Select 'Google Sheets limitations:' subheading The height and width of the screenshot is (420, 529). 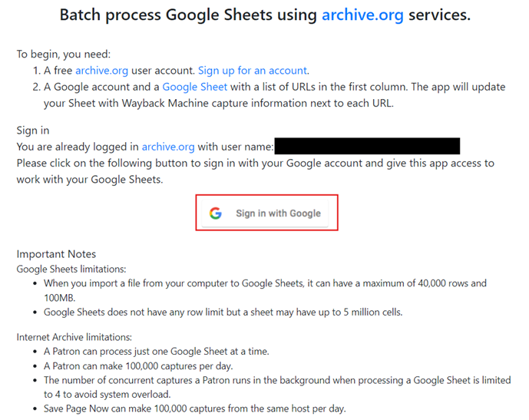[x=71, y=270]
